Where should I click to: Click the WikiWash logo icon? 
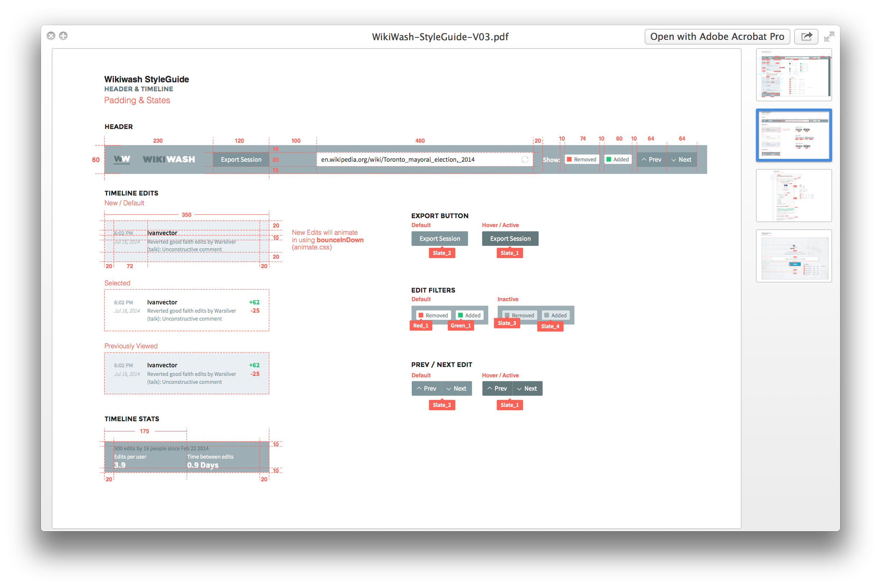(x=120, y=159)
